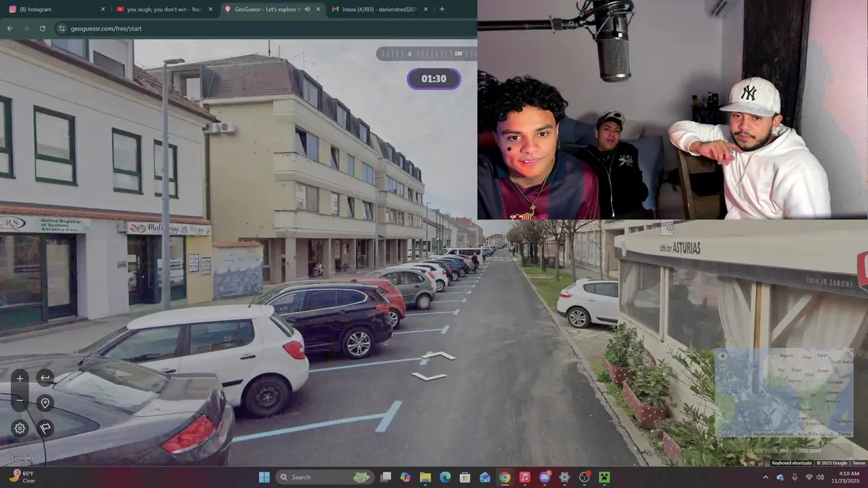The image size is (868, 488).
Task: Open the volume tray icon
Action: pyautogui.click(x=821, y=477)
